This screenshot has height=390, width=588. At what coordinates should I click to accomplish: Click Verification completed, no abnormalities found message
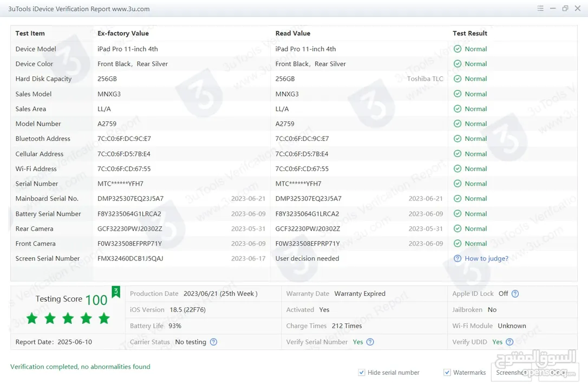click(80, 367)
